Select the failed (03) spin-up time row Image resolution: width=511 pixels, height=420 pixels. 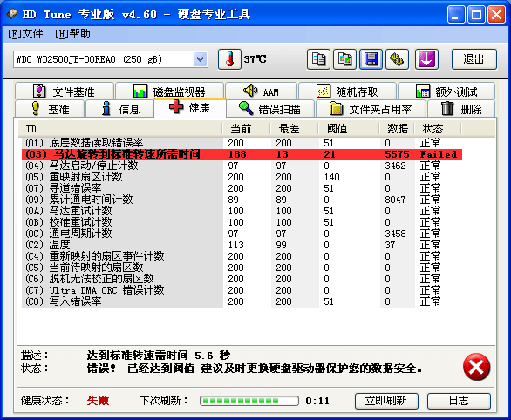click(242, 154)
